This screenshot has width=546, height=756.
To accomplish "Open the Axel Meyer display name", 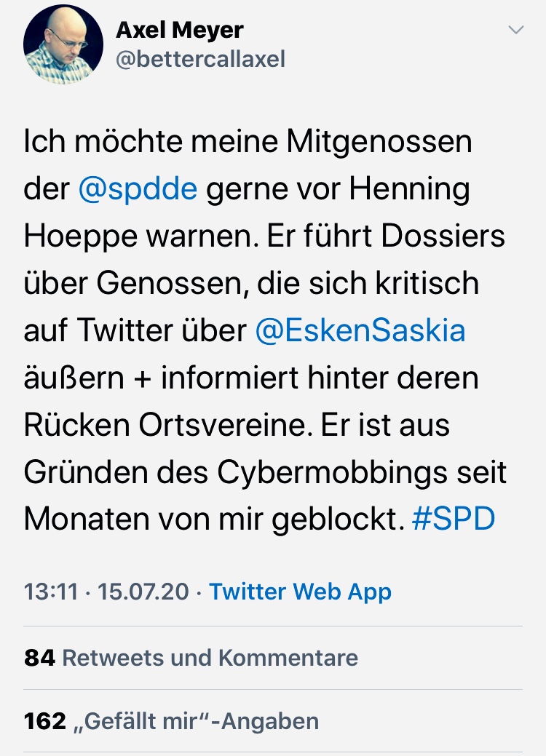I will coord(180,30).
